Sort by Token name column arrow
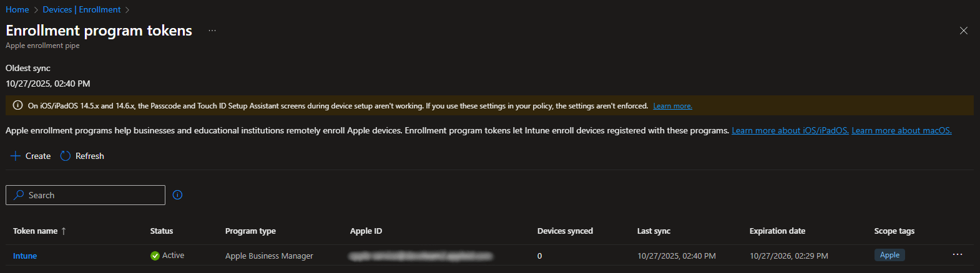Viewport: 980px width, 273px height. click(64, 231)
